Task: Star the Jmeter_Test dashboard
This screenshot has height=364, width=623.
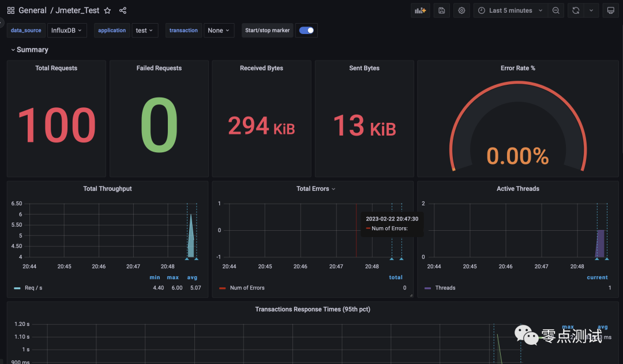Action: [x=107, y=10]
